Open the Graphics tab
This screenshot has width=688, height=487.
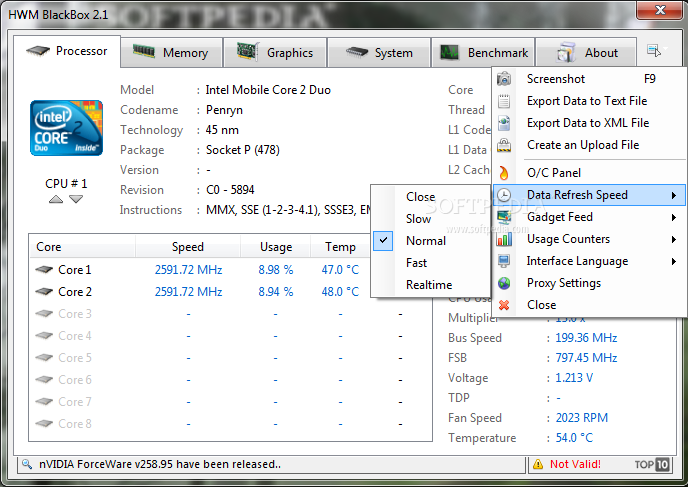click(x=275, y=53)
